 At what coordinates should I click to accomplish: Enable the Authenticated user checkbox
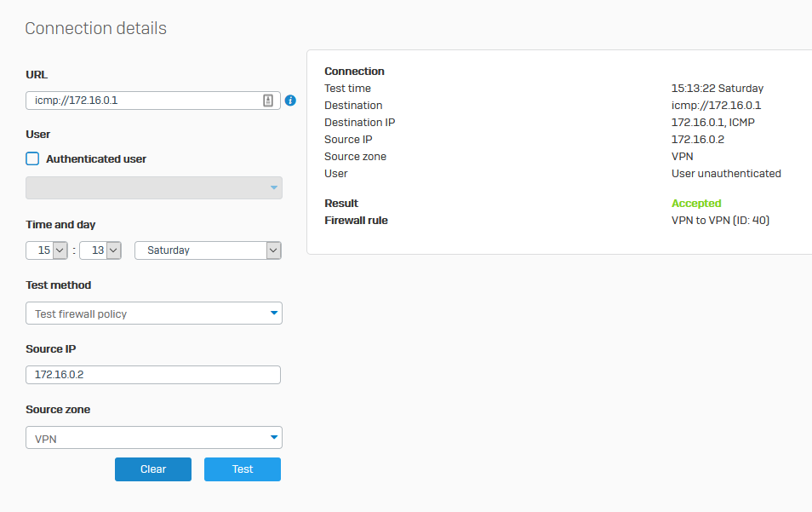click(33, 158)
